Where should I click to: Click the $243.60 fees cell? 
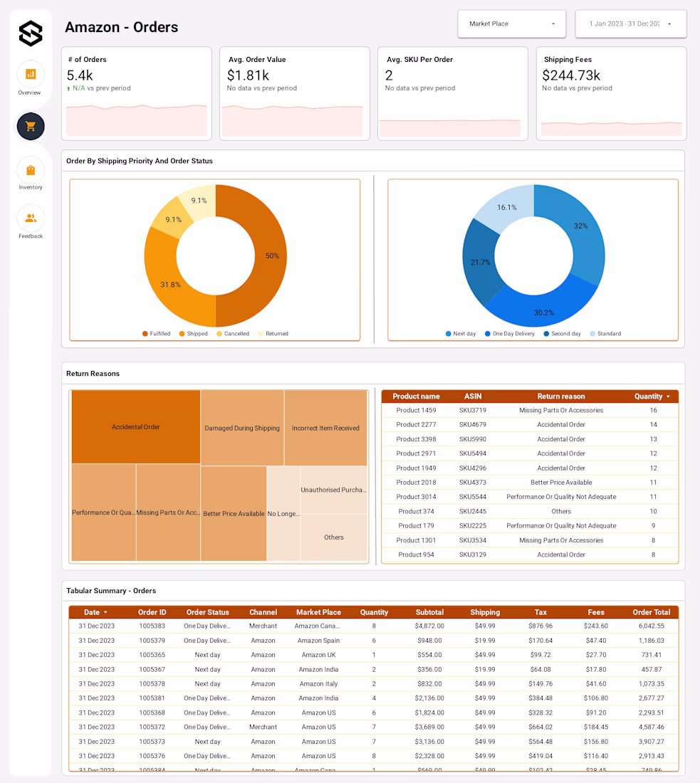click(596, 626)
